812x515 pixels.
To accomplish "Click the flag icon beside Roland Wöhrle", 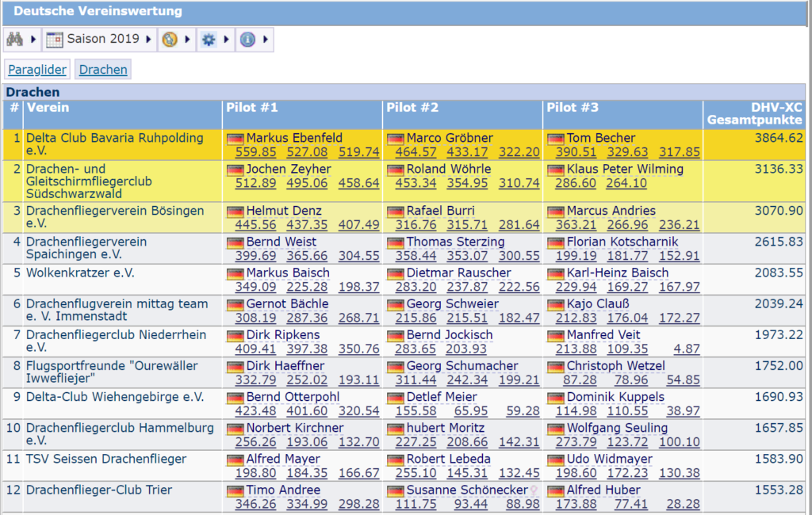I will coord(395,170).
